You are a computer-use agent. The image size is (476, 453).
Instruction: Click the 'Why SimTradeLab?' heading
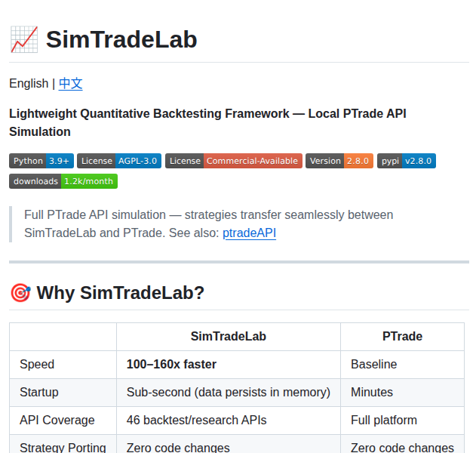(x=120, y=293)
